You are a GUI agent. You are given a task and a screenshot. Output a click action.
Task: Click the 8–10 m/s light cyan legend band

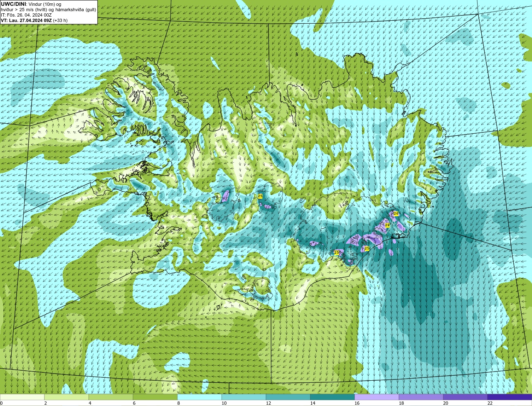199,397
